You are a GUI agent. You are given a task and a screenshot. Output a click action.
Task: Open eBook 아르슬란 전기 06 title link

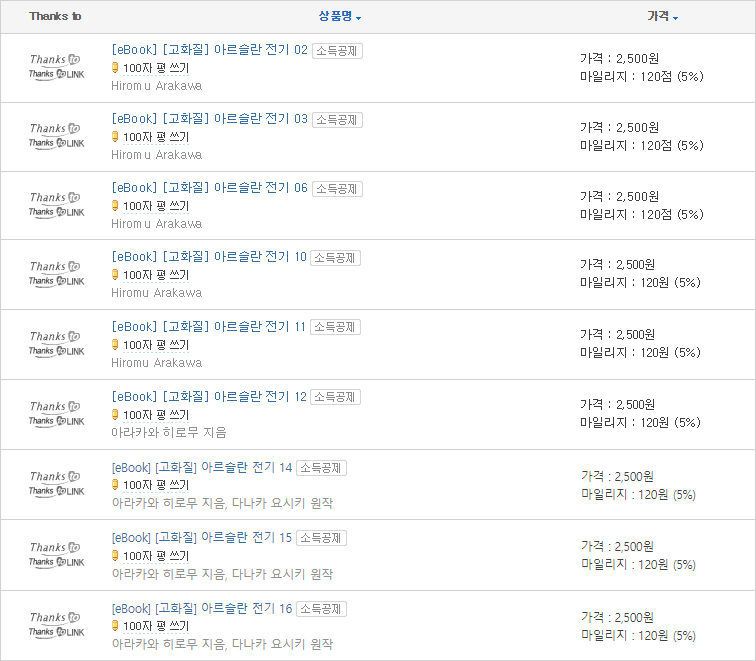[x=209, y=188]
